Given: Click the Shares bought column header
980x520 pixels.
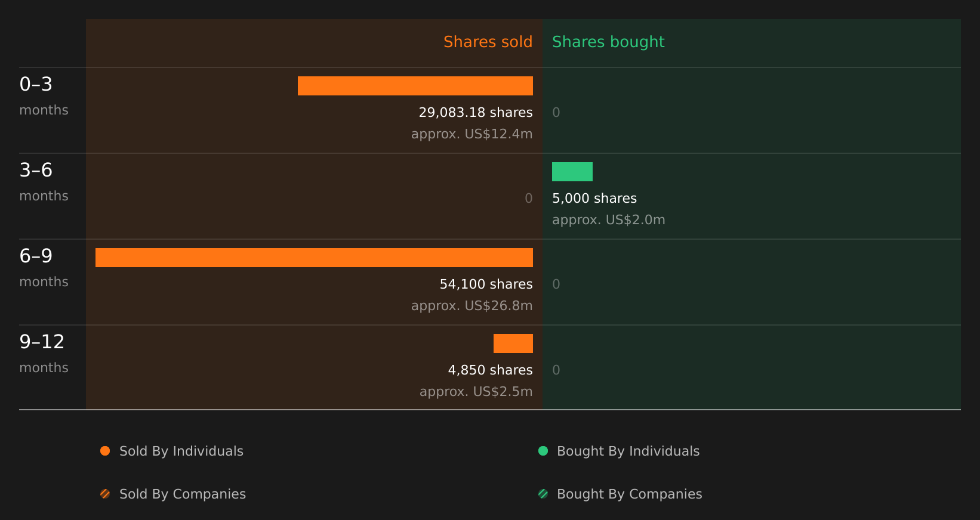Looking at the screenshot, I should [x=608, y=42].
